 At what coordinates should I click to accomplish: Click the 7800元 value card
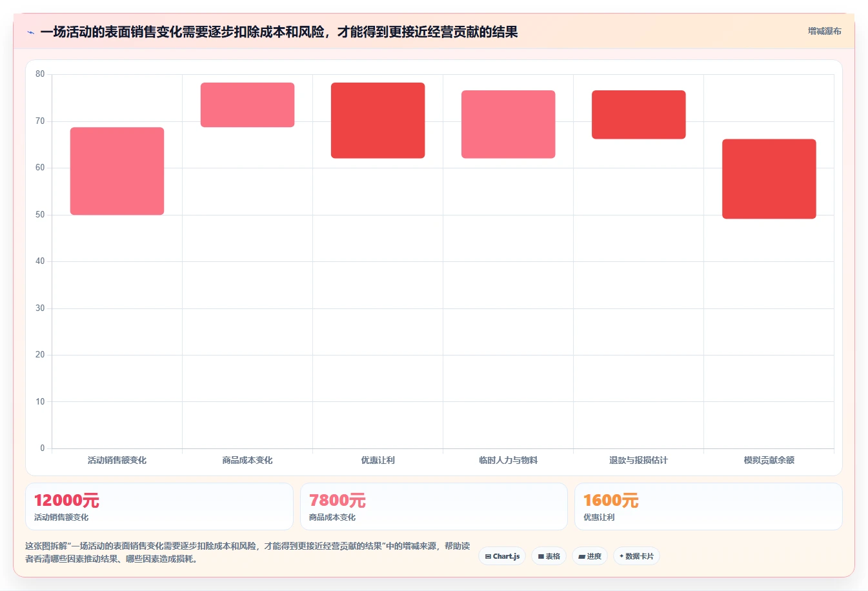[x=434, y=506]
